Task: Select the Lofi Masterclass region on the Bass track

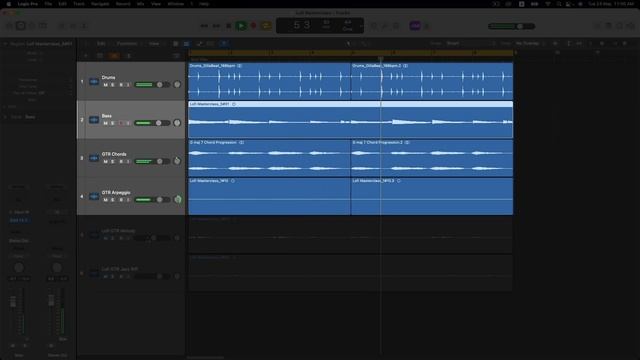Action: point(351,119)
